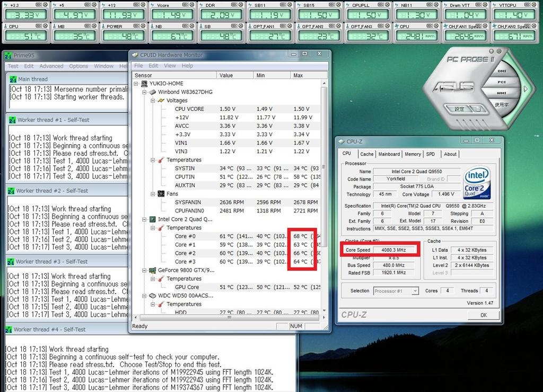Open the 使用率 section in PC Probe II
Viewport: 543px width, 392px height.
point(502,104)
